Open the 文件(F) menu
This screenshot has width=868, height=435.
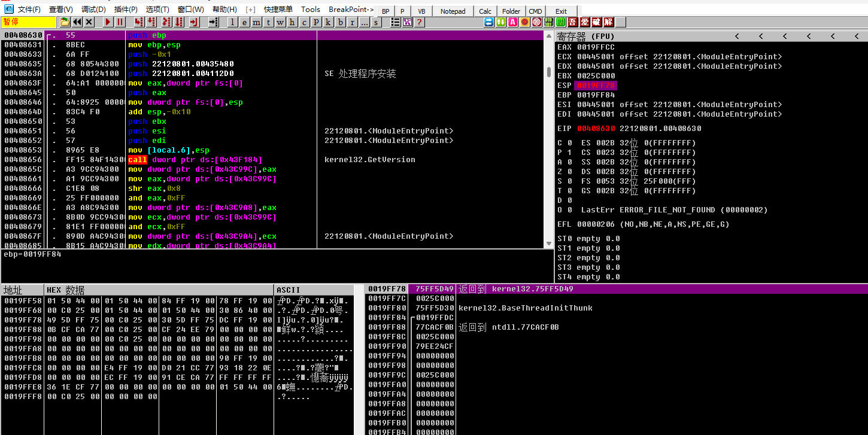[29, 10]
